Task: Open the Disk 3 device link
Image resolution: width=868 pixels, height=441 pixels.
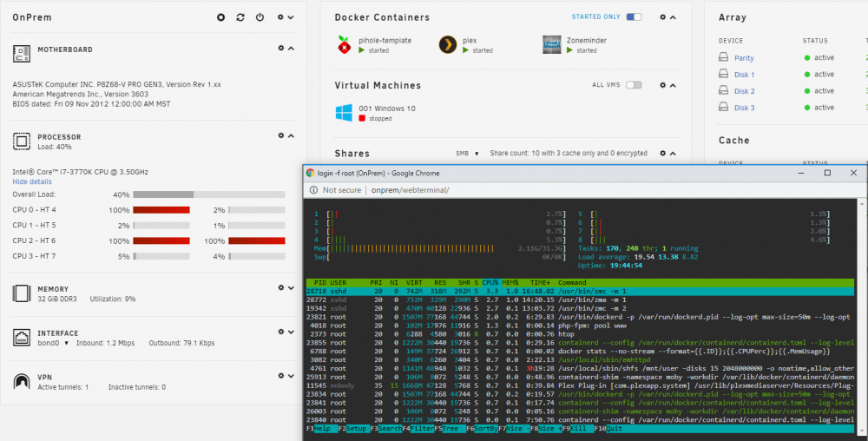Action: click(744, 108)
